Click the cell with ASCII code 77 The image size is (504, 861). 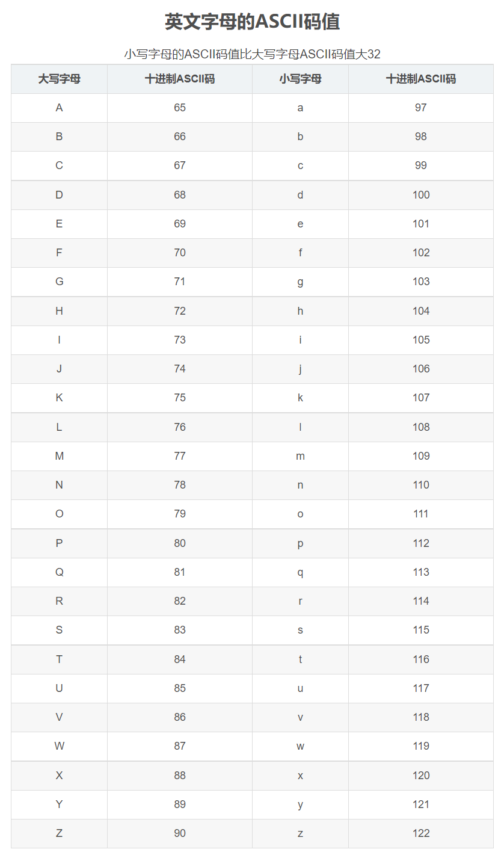click(x=180, y=456)
